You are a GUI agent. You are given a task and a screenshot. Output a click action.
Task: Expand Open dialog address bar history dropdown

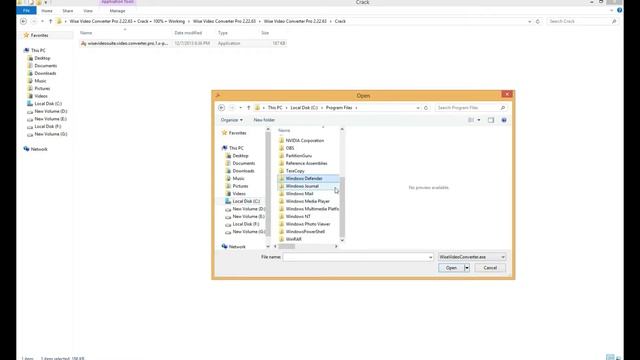point(418,108)
